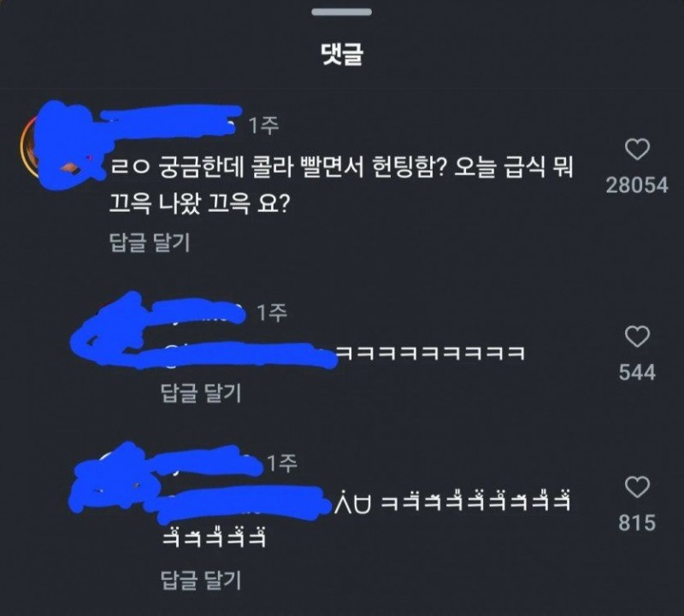Grab the sheet handle above 댓글

(x=341, y=12)
